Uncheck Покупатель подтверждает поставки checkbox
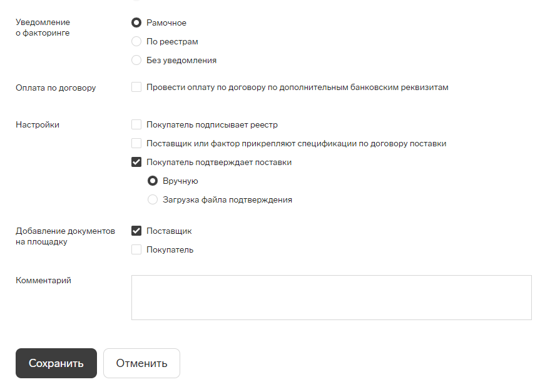545x392 pixels. [x=136, y=162]
